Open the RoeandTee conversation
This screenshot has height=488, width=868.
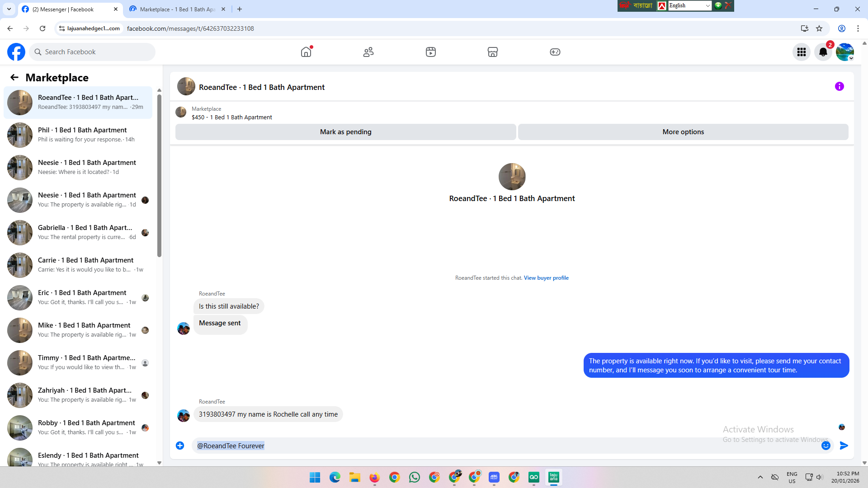click(x=78, y=103)
